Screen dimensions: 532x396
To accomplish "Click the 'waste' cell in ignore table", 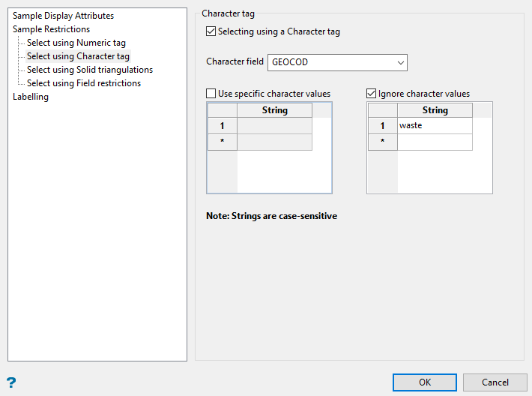I will pos(435,126).
